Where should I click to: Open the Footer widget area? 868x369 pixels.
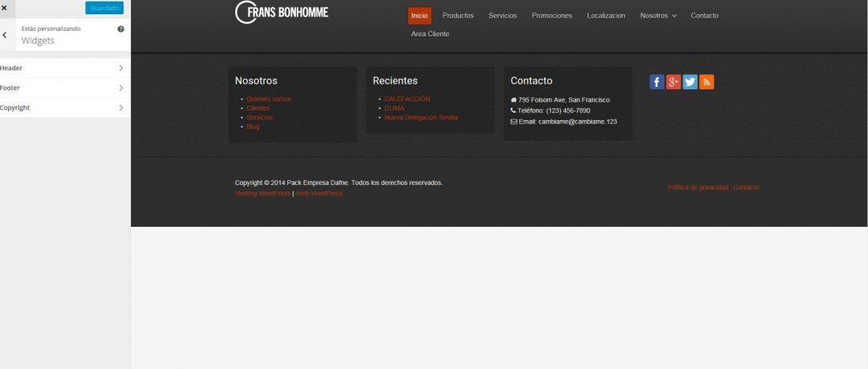coord(65,88)
